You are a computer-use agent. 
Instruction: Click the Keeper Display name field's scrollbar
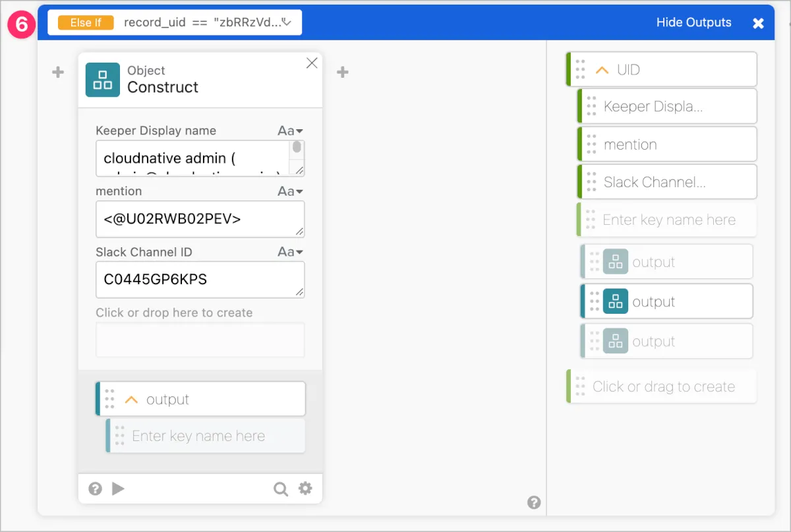[x=297, y=148]
